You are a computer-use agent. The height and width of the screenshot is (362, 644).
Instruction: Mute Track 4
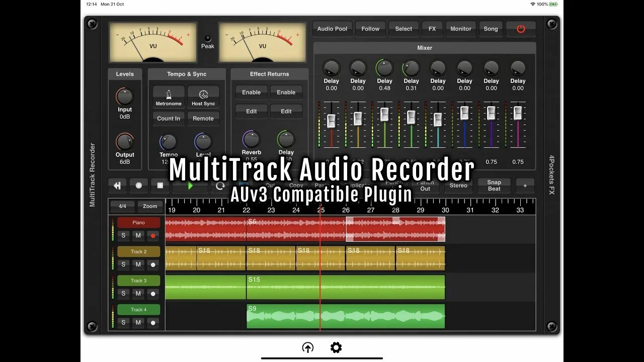[x=138, y=323]
